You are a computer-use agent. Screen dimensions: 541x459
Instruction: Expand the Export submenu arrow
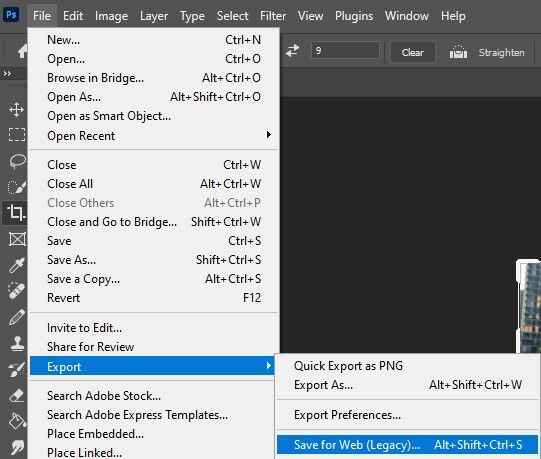tap(268, 366)
